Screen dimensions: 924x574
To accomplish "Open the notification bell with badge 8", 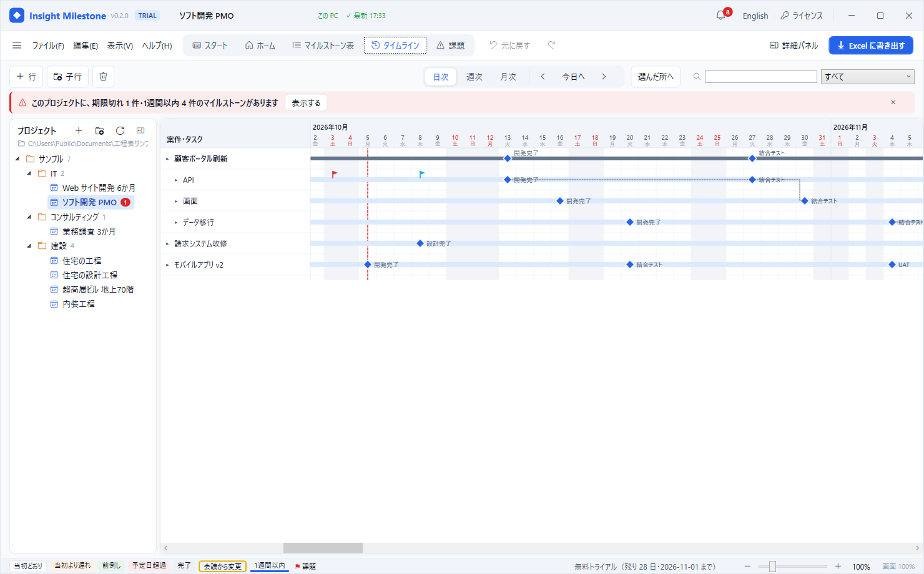I will coord(721,16).
